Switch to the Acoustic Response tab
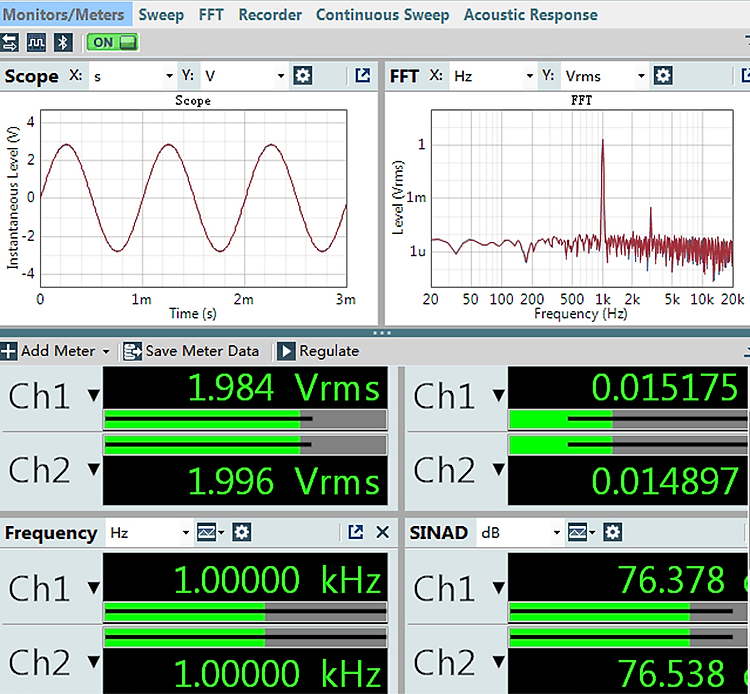The image size is (750, 694). (530, 15)
